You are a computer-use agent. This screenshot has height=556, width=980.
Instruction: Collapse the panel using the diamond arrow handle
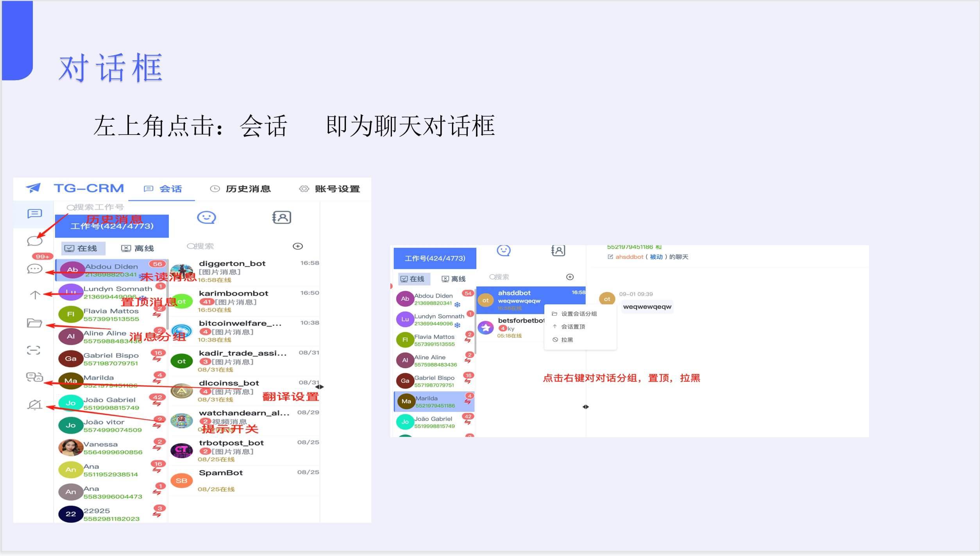(320, 386)
